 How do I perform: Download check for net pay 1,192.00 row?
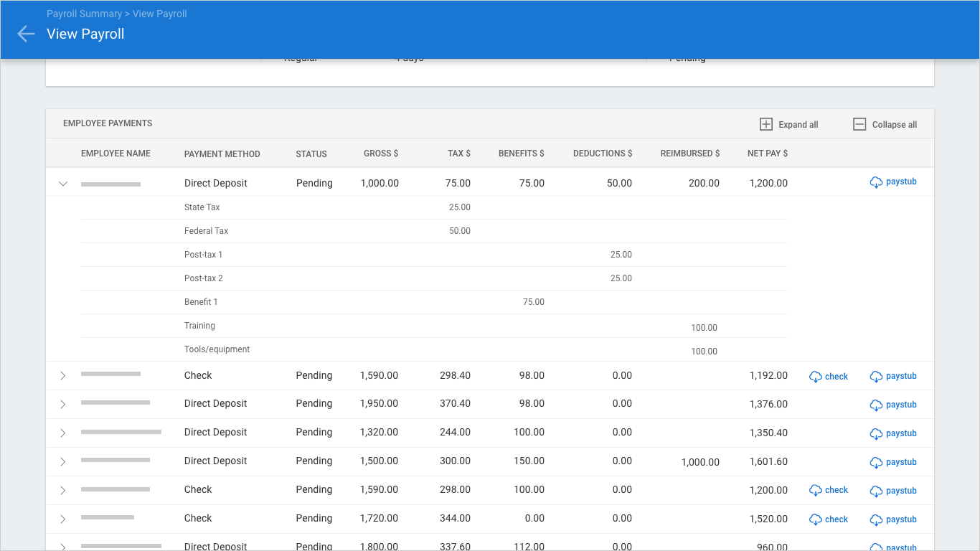pyautogui.click(x=829, y=376)
